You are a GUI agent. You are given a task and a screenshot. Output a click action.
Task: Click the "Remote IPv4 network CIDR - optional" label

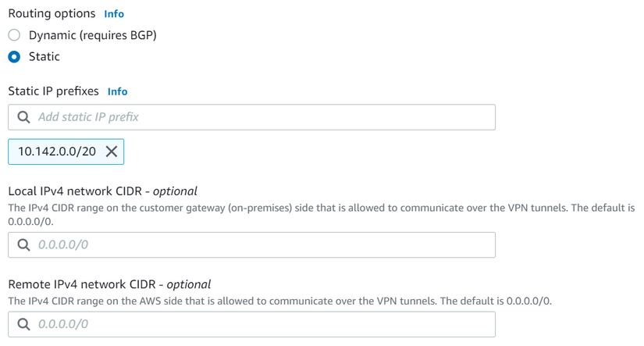109,284
